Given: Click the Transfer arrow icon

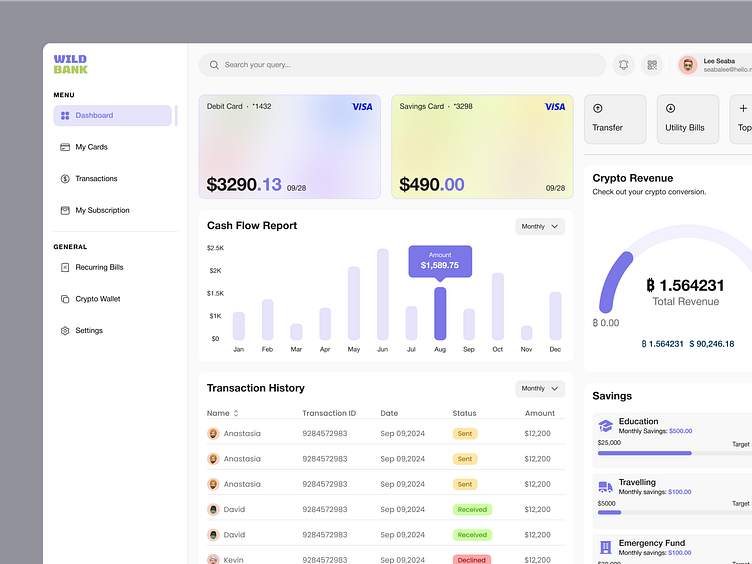Looking at the screenshot, I should (x=598, y=108).
